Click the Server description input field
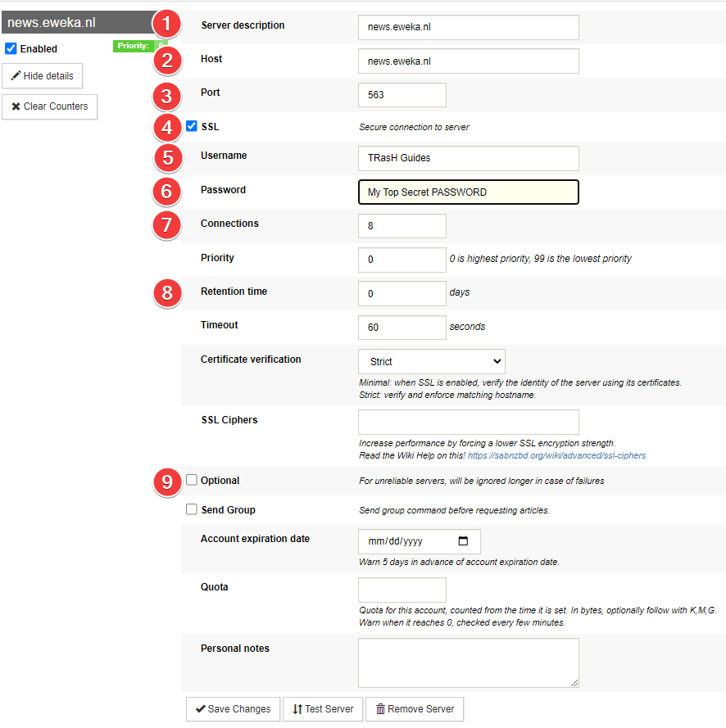Image resolution: width=726 pixels, height=728 pixels. click(468, 27)
